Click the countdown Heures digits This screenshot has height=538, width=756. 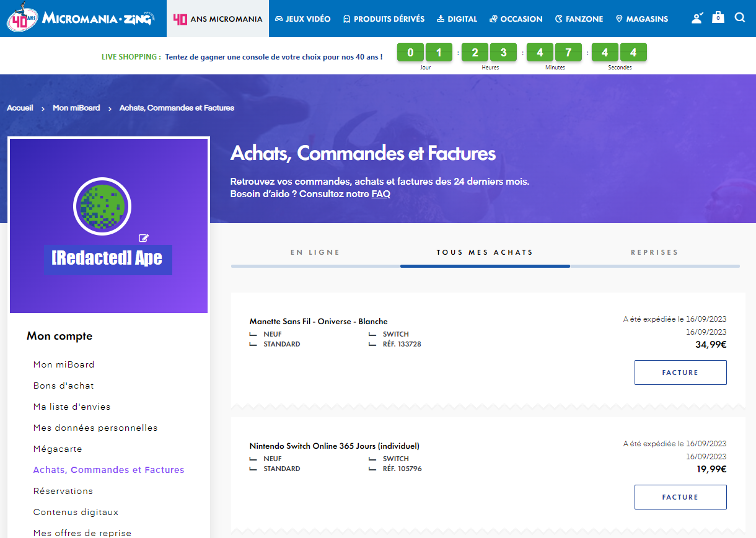pos(490,52)
